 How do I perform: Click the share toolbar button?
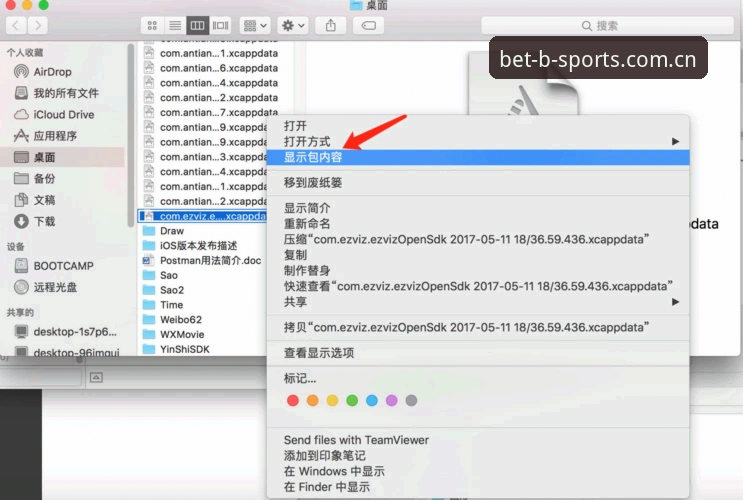[331, 26]
